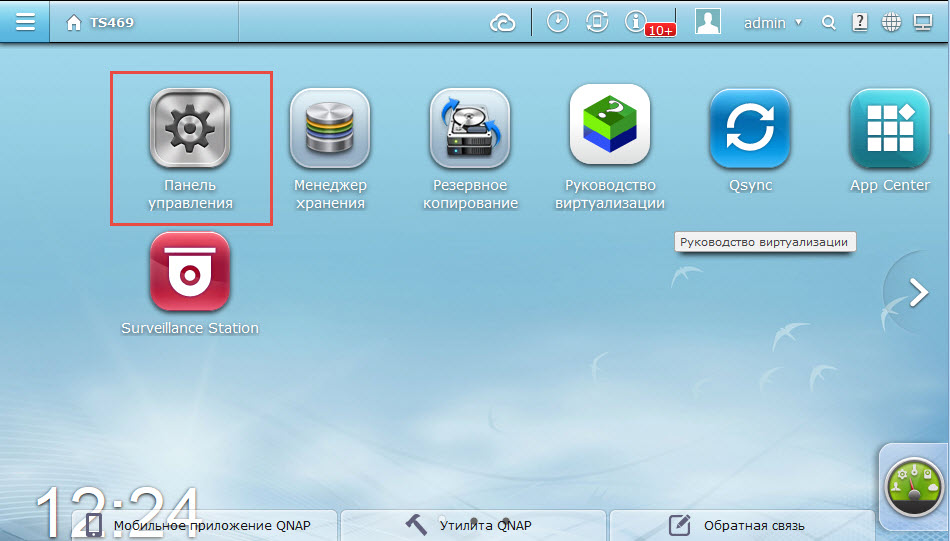Image resolution: width=950 pixels, height=541 pixels.
Task: Open the desktop preferences monitor icon
Action: click(923, 23)
